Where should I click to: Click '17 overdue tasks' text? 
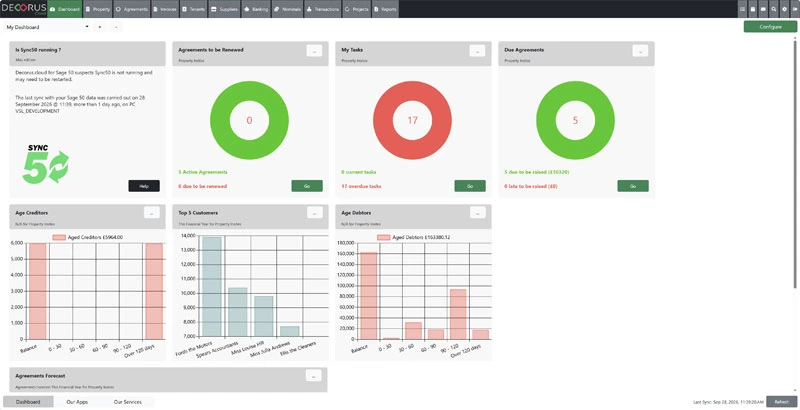click(x=361, y=186)
